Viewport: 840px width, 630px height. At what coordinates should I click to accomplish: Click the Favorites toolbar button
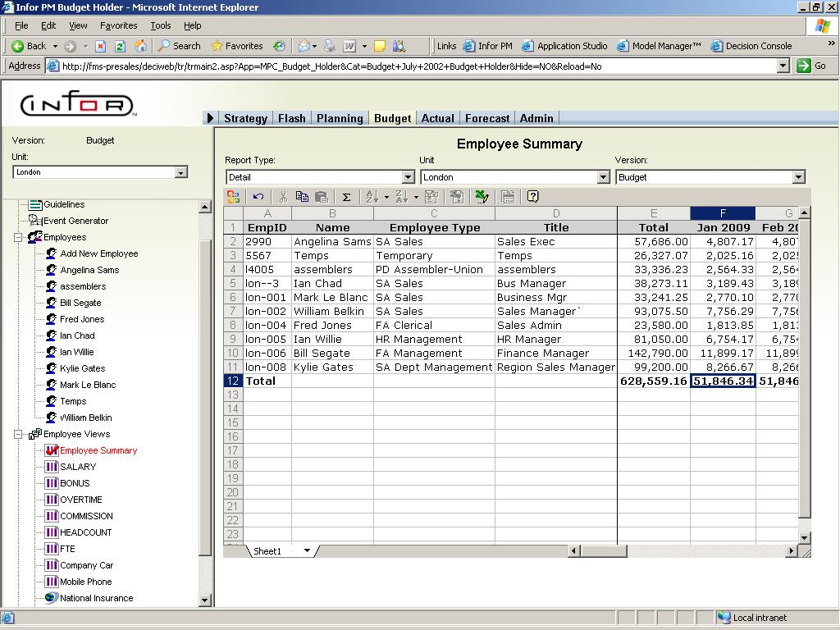[237, 46]
